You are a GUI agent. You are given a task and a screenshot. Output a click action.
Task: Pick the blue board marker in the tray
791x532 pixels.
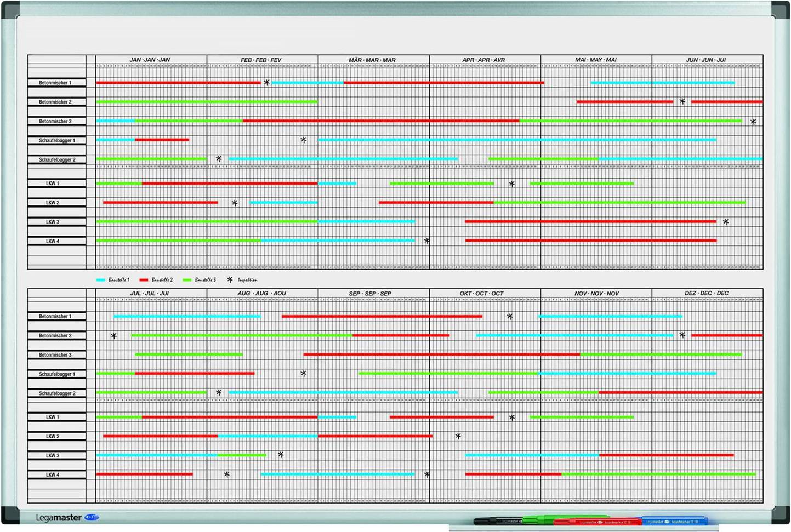tap(674, 521)
